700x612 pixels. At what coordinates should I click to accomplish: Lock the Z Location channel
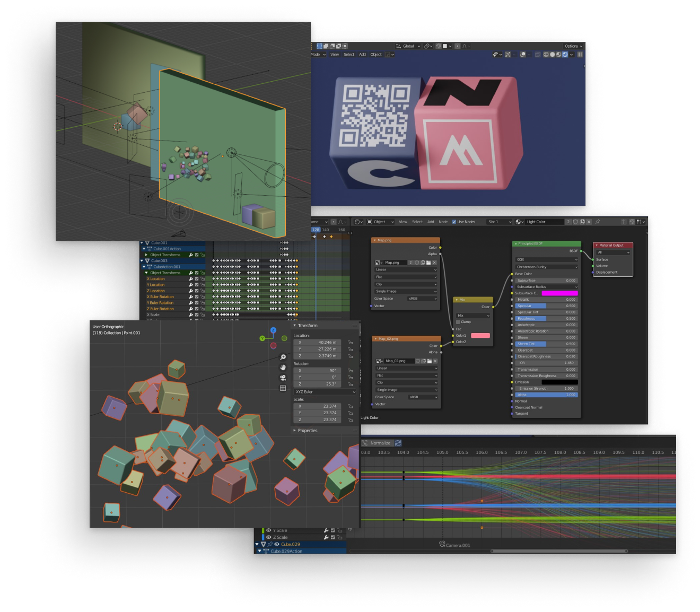pyautogui.click(x=203, y=291)
